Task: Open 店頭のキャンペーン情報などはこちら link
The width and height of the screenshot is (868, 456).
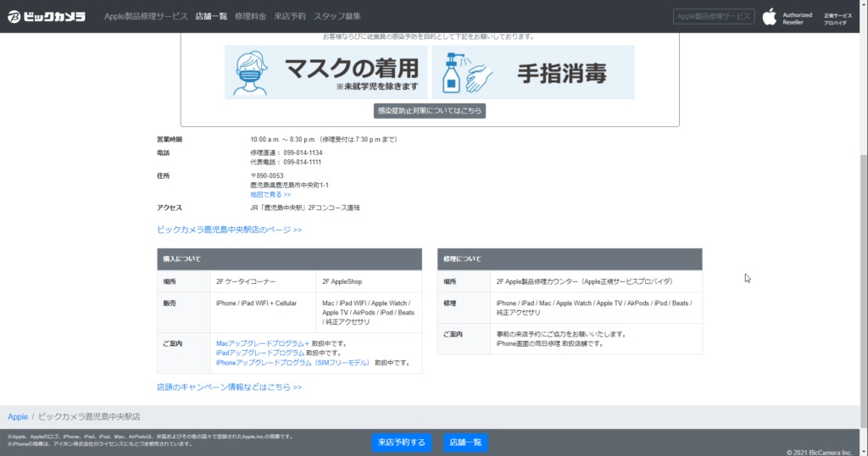Action: pos(229,387)
